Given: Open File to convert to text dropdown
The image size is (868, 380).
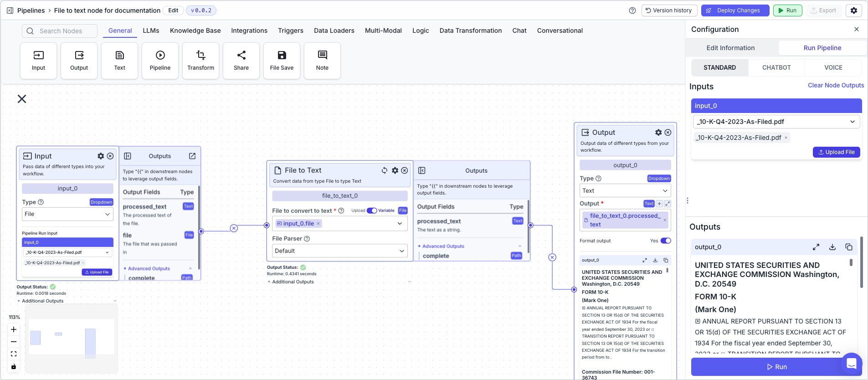Looking at the screenshot, I should [x=340, y=223].
